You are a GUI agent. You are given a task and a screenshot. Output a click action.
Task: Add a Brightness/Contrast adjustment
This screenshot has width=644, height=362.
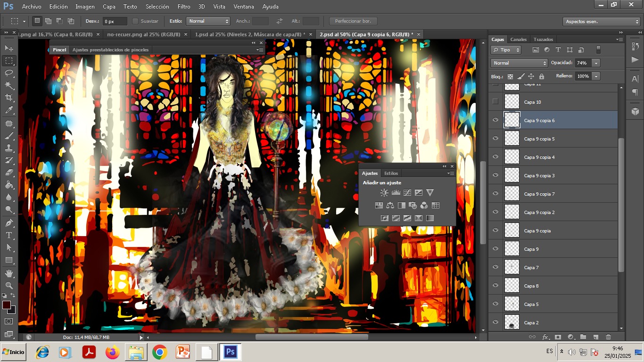[x=385, y=192]
